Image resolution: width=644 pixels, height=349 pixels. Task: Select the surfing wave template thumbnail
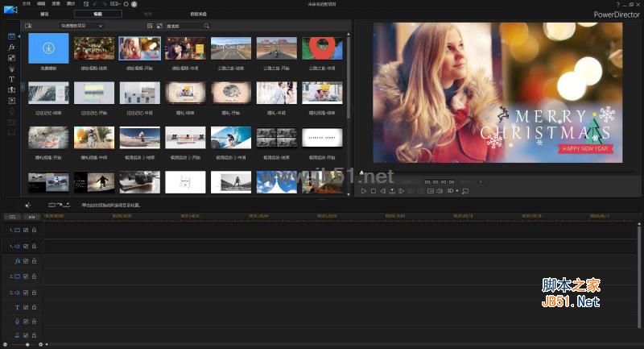pos(231,138)
